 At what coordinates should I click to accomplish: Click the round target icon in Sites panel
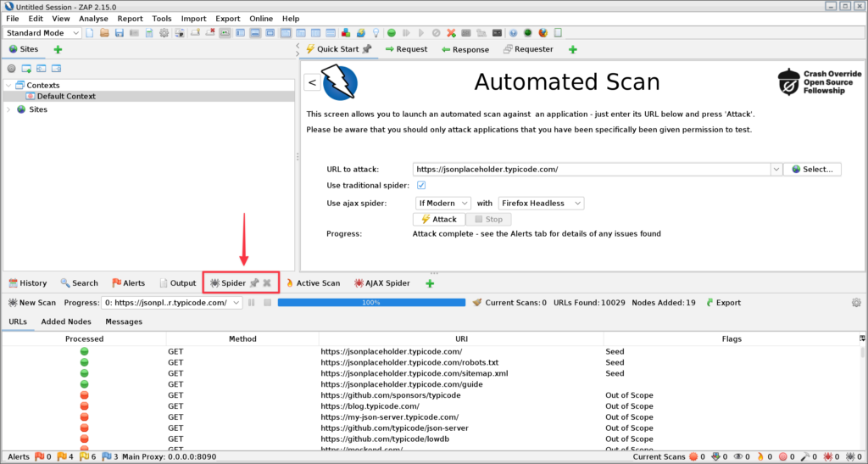coord(11,69)
